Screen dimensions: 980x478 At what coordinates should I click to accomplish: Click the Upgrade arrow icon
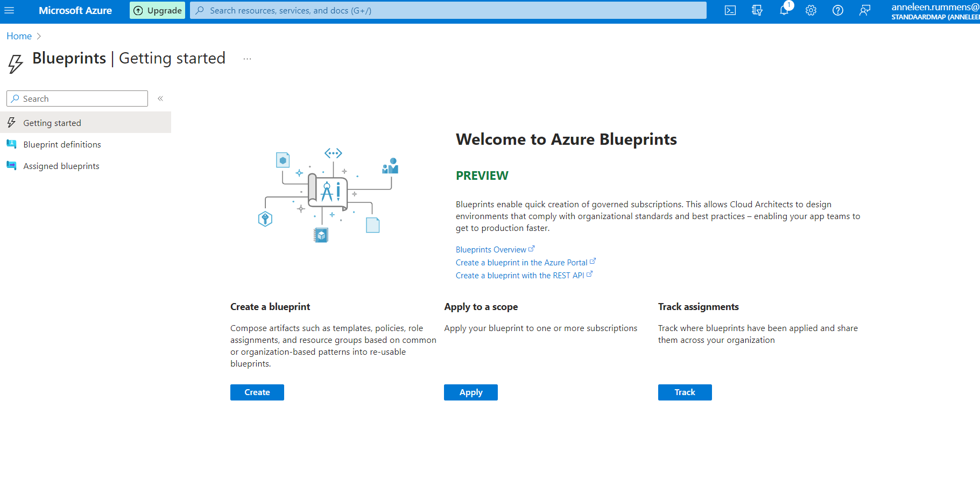pyautogui.click(x=138, y=10)
